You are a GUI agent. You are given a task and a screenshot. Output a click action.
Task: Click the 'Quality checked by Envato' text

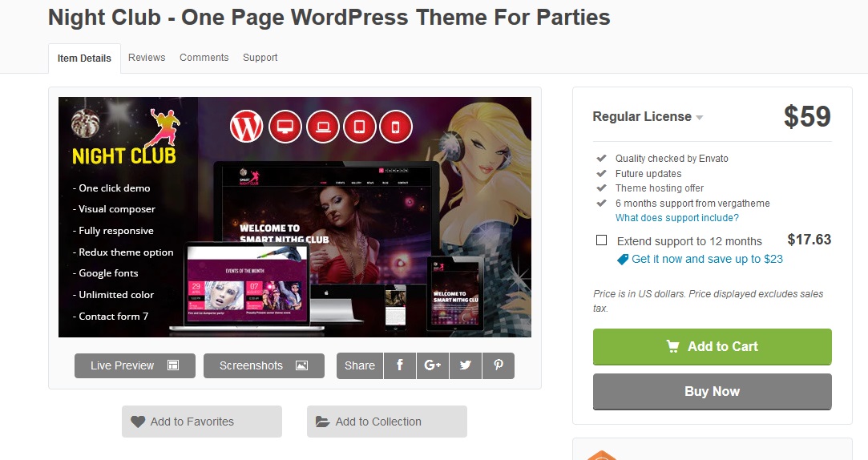point(672,159)
